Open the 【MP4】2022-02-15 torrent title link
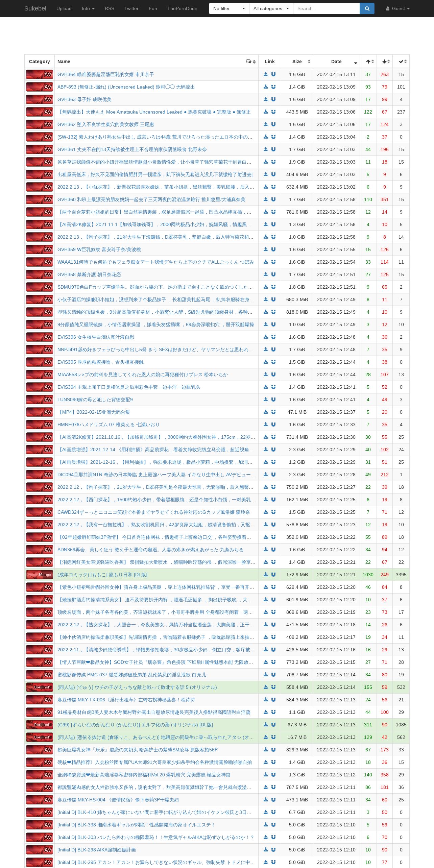Image resolution: width=434 pixels, height=868 pixels. [94, 412]
